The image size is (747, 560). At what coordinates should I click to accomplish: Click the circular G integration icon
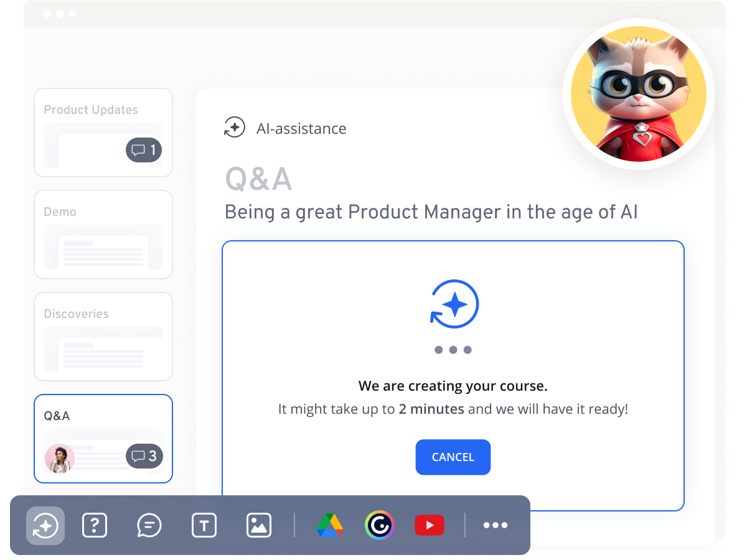pos(380,525)
